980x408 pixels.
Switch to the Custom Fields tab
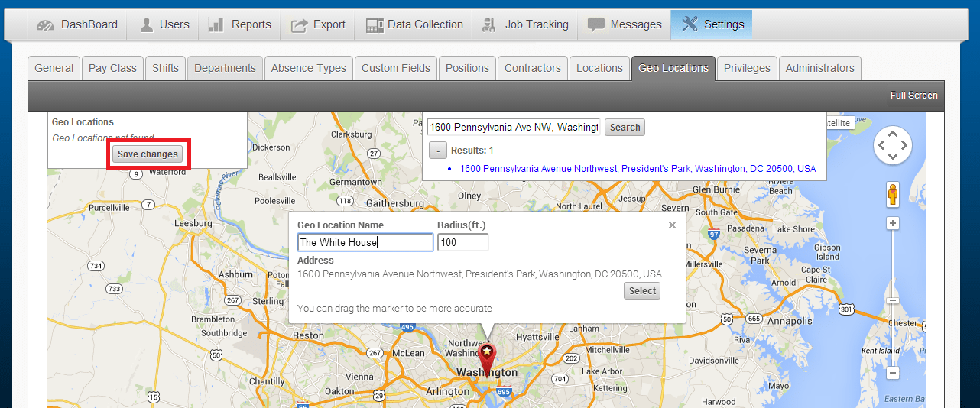tap(396, 68)
